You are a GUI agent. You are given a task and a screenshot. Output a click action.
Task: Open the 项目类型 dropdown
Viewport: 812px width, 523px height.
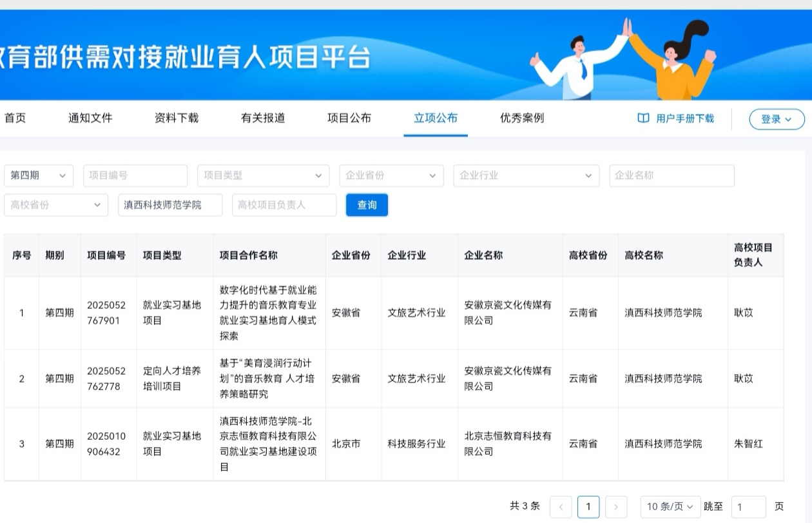tap(263, 175)
